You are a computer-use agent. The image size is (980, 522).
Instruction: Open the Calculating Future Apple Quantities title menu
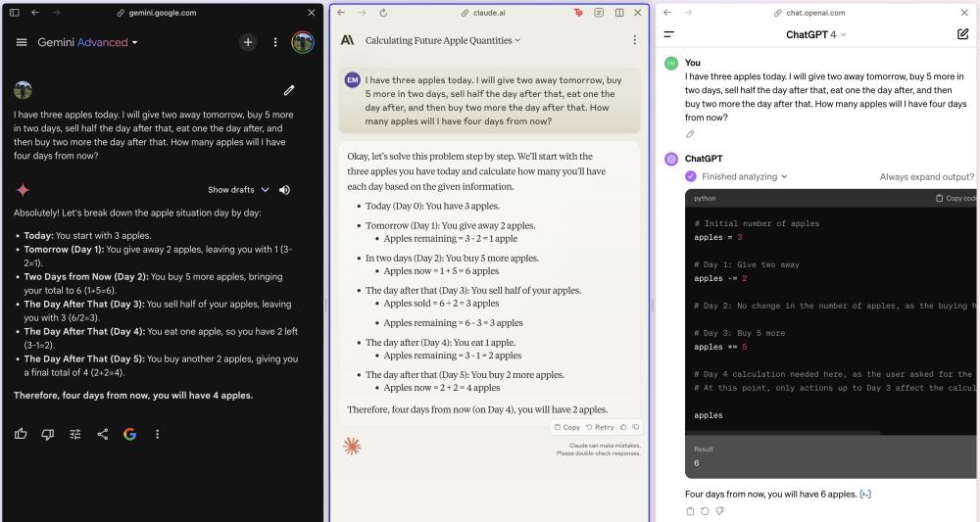(442, 40)
